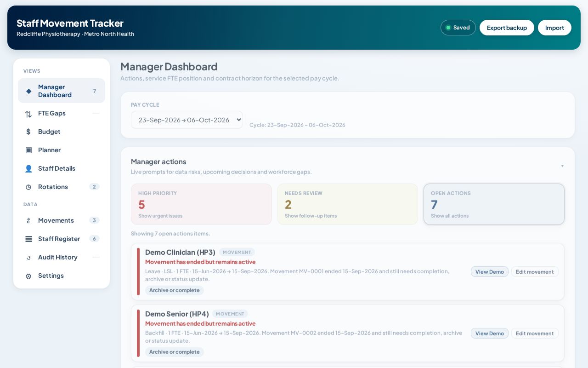Click the Settings gear icon

point(28,276)
